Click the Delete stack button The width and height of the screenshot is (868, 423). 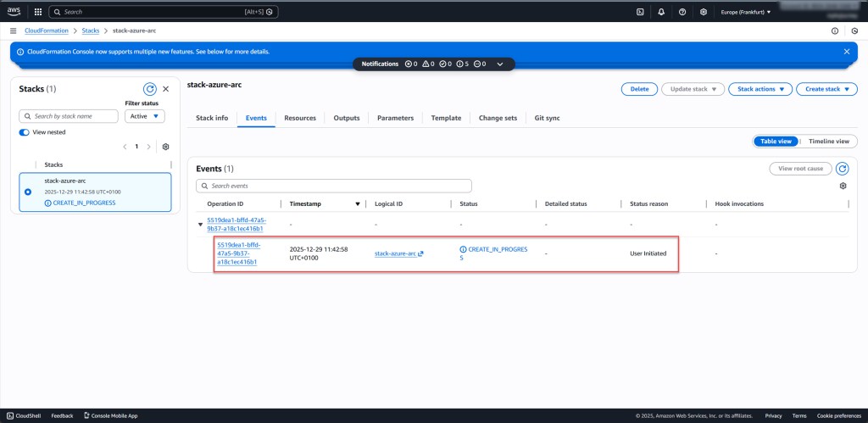(x=639, y=89)
